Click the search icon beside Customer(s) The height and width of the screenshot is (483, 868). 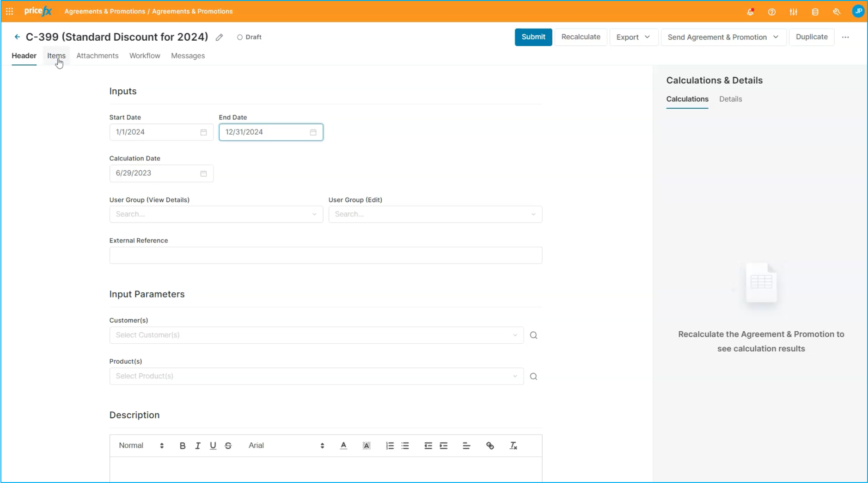point(533,335)
